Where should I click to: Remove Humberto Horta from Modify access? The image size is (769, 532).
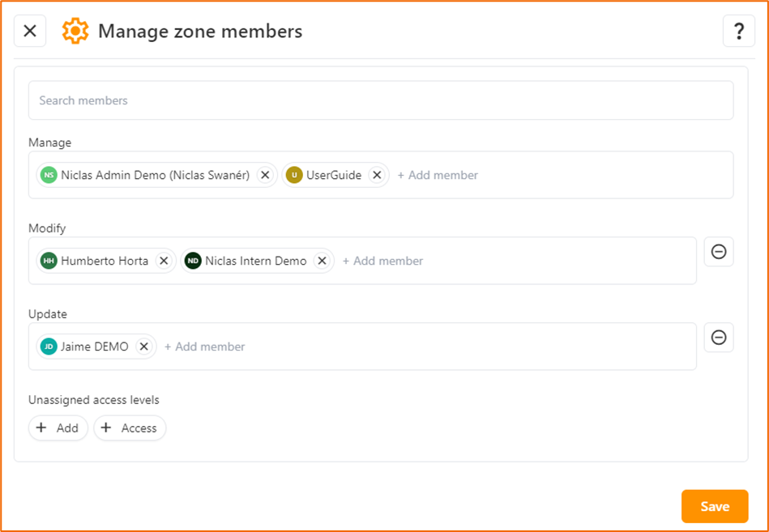click(x=164, y=261)
